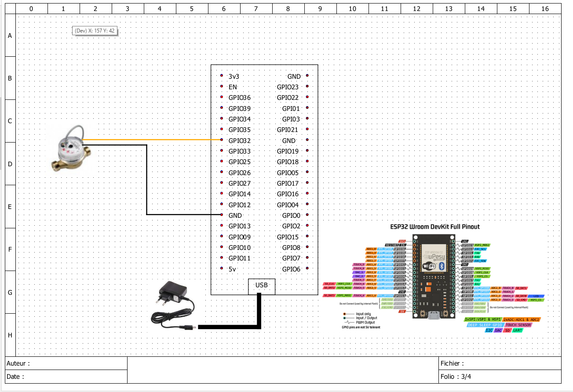
Task: Select the GPIO36 pin label
Action: (239, 98)
